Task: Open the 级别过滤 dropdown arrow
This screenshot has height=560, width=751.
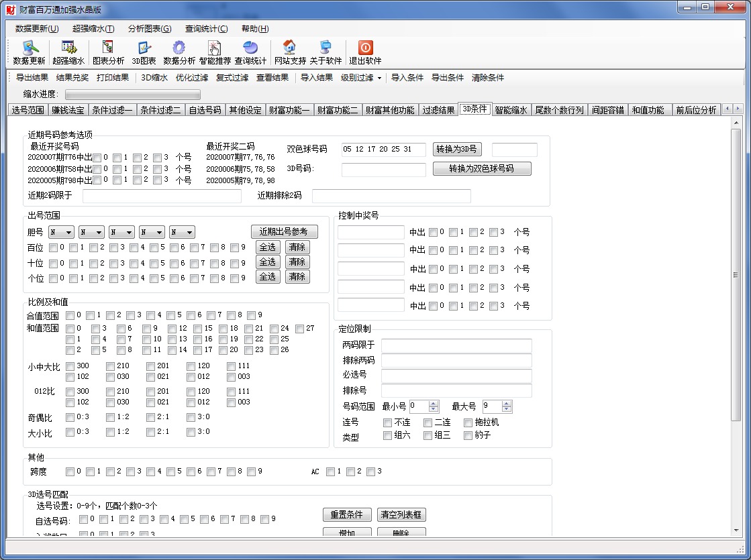Action: pyautogui.click(x=379, y=78)
